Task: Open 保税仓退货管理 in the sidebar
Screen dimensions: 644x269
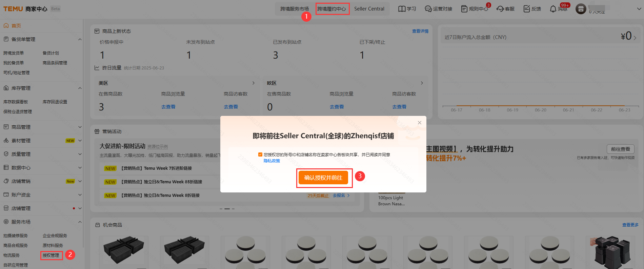Action: pyautogui.click(x=18, y=112)
